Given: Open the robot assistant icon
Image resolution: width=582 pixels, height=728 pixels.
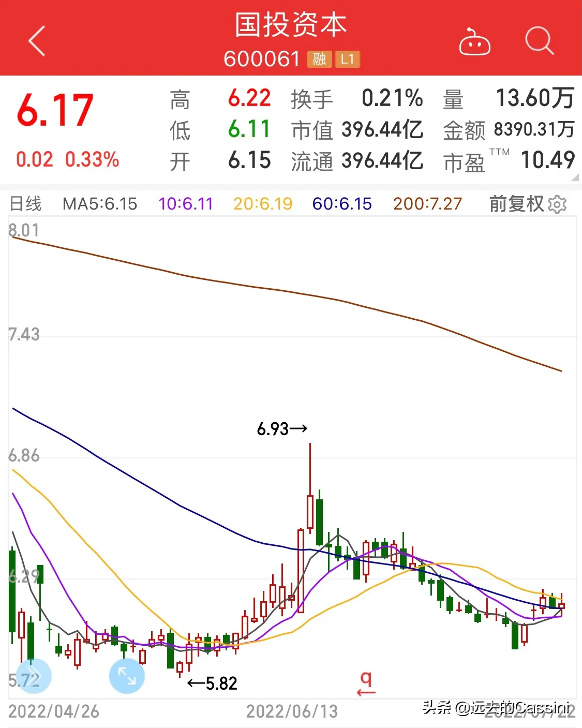Looking at the screenshot, I should point(474,42).
